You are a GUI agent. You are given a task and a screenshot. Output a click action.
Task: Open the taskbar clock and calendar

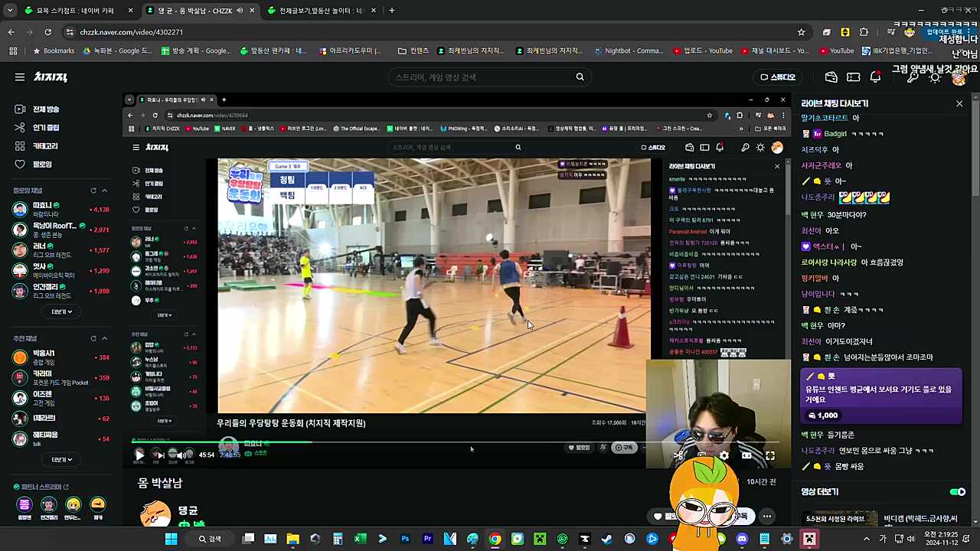[942, 539]
